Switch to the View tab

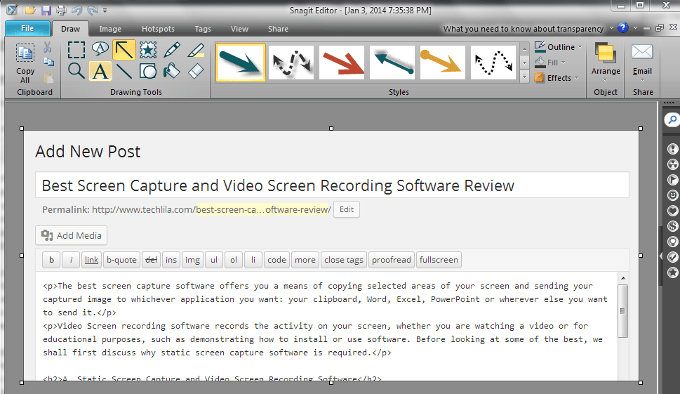coord(239,29)
